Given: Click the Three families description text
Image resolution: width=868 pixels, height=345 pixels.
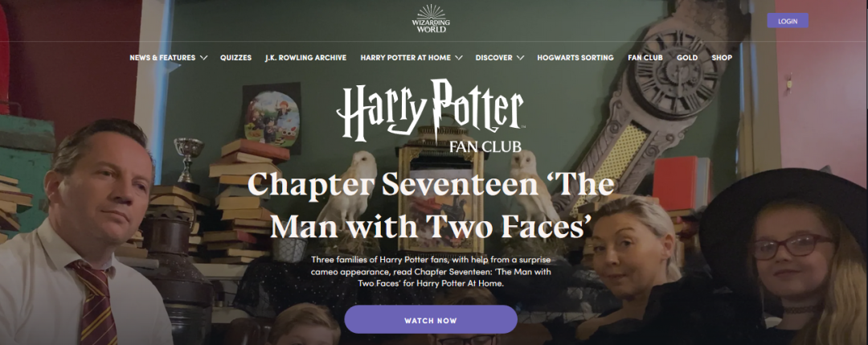Looking at the screenshot, I should (x=431, y=271).
